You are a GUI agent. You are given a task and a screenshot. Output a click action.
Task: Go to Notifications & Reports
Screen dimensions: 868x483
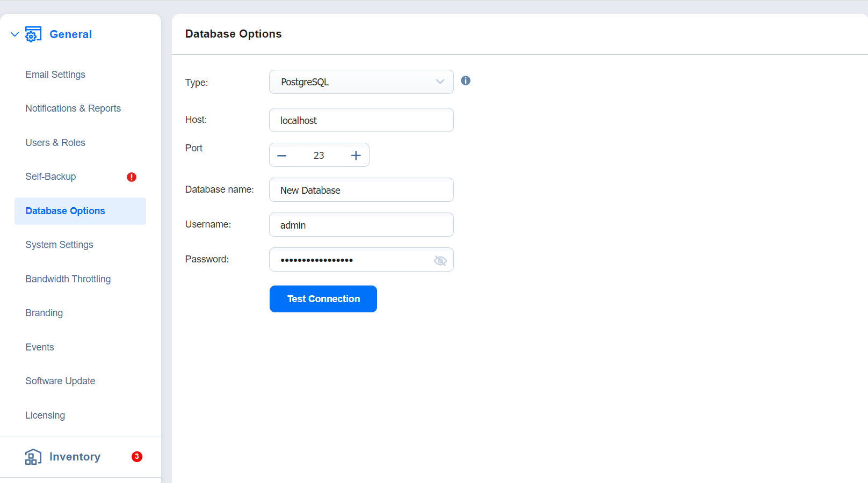point(73,108)
